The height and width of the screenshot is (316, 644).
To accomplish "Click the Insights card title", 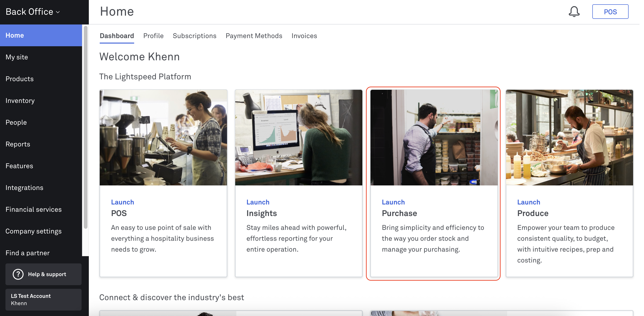I will (262, 213).
